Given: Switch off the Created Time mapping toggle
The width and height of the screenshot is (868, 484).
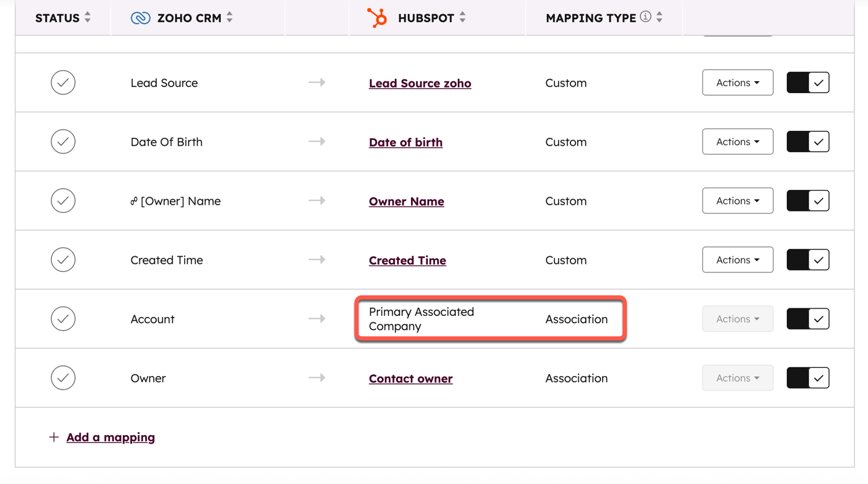Looking at the screenshot, I should click(x=808, y=259).
